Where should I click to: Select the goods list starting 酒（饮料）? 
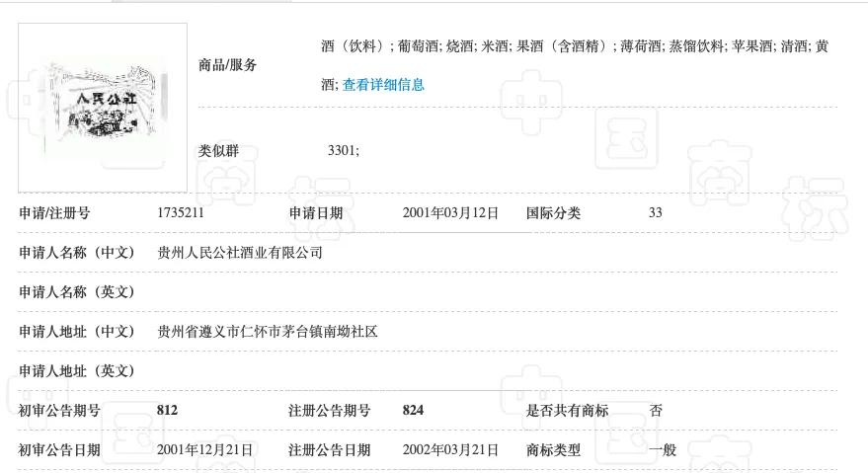pyautogui.click(x=575, y=65)
